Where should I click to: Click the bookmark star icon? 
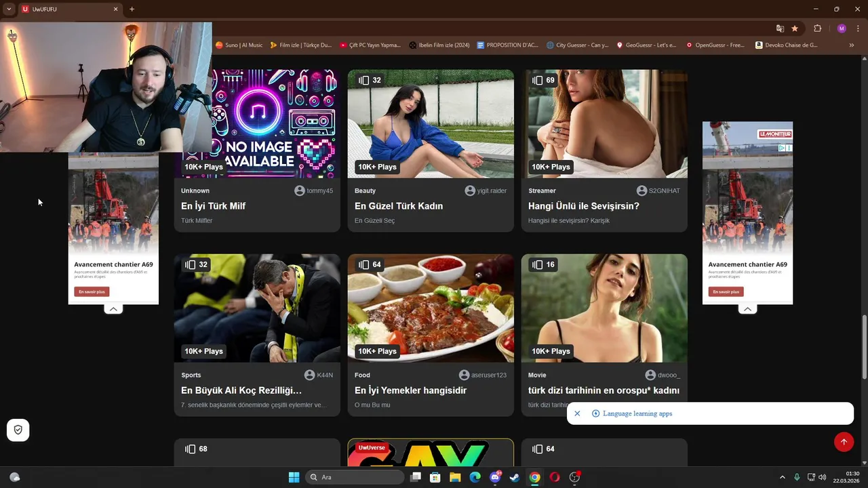coord(795,28)
